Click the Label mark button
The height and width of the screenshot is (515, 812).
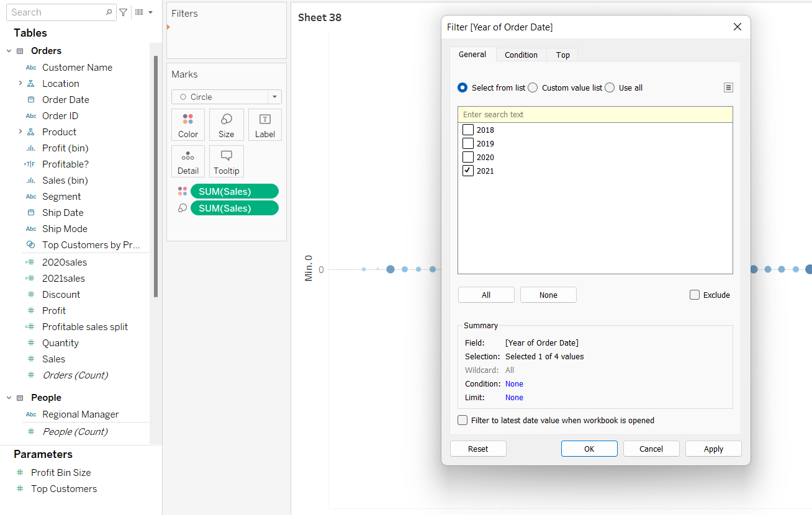[x=264, y=125]
